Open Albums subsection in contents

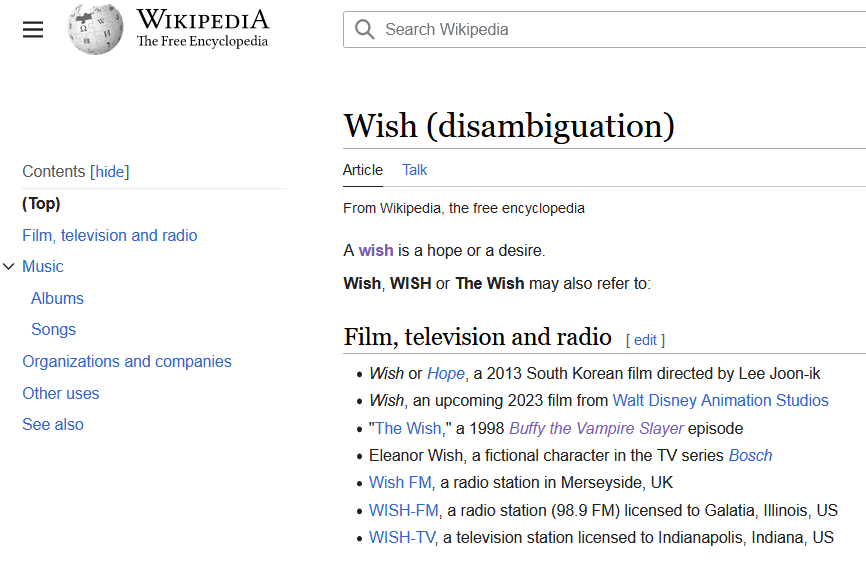coord(57,298)
